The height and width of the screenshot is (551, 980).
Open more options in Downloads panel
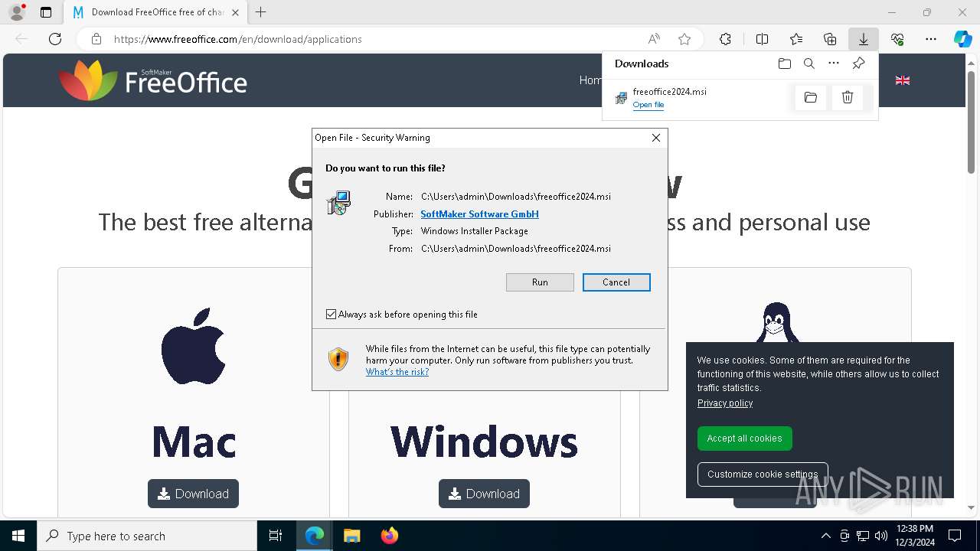click(834, 64)
